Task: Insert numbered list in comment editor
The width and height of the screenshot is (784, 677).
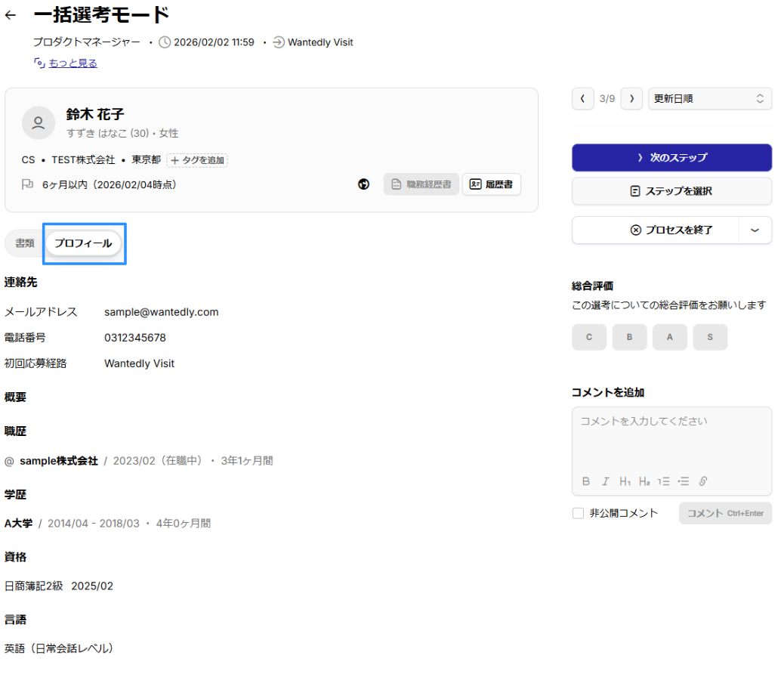Action: pos(664,481)
